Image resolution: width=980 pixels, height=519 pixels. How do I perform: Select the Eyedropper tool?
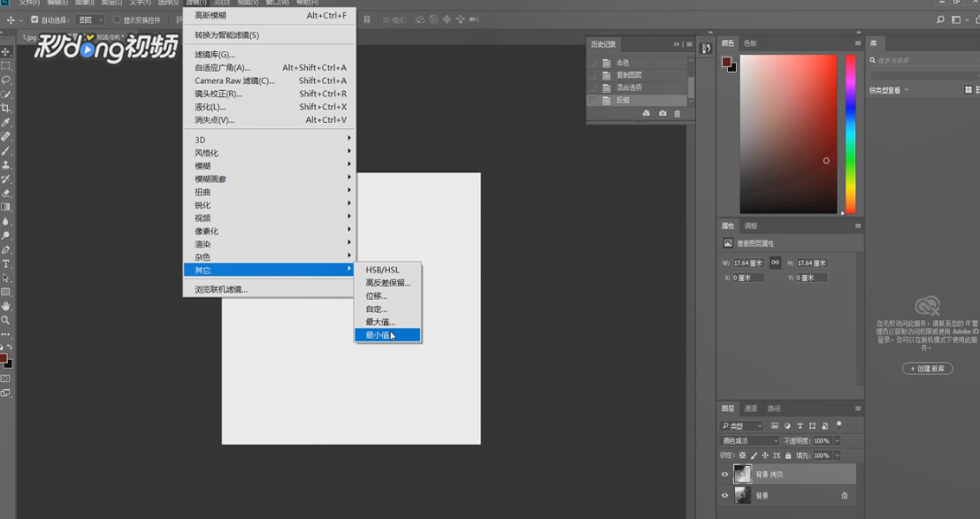(x=5, y=122)
